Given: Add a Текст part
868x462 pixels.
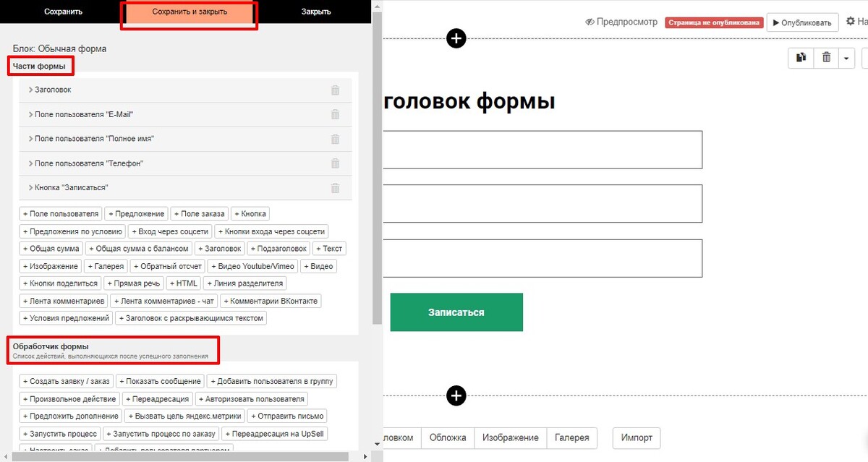Looking at the screenshot, I should tap(329, 249).
